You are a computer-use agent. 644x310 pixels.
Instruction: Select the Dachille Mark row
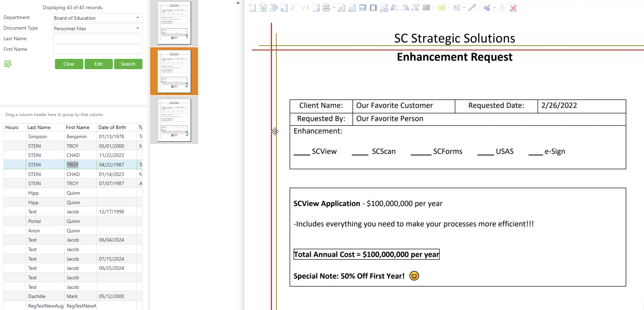tap(73, 296)
